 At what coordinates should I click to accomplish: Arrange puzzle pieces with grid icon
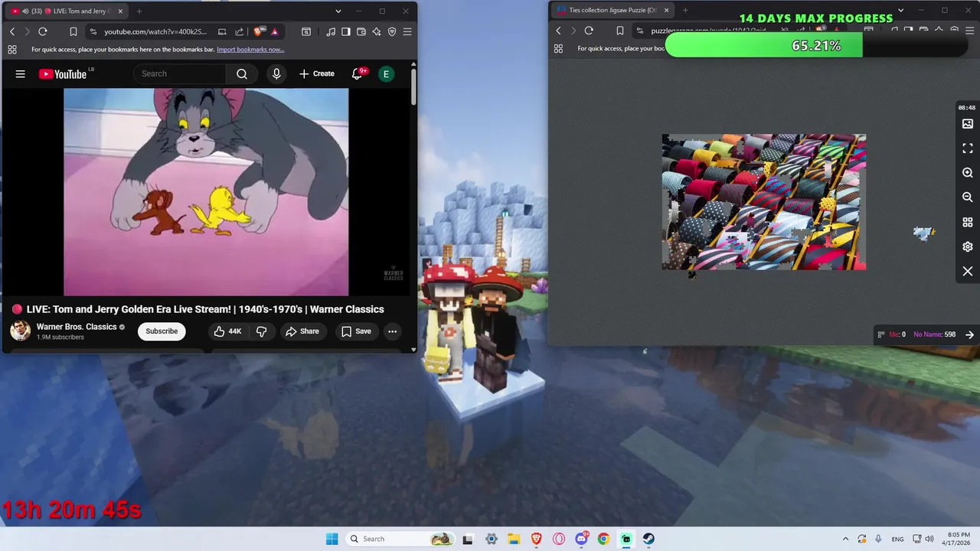(x=968, y=222)
